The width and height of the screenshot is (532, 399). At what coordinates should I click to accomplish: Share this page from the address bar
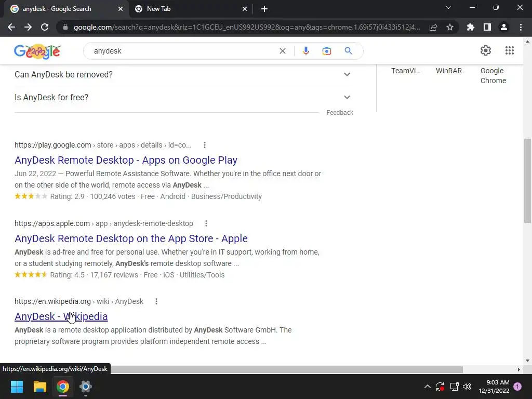[x=433, y=27]
